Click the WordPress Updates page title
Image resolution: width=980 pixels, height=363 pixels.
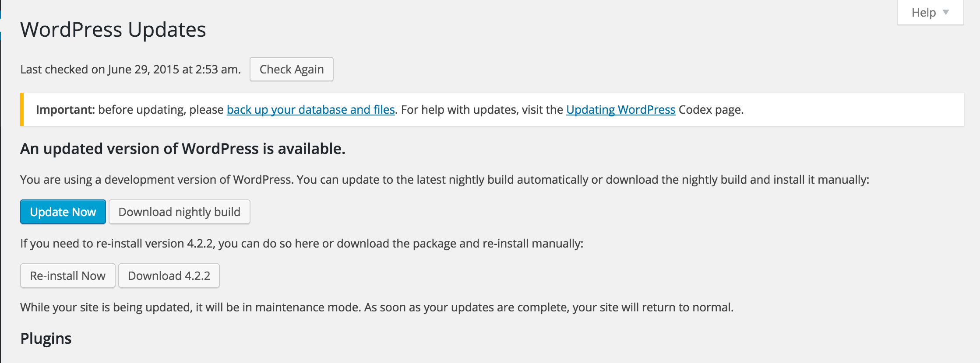click(x=113, y=30)
